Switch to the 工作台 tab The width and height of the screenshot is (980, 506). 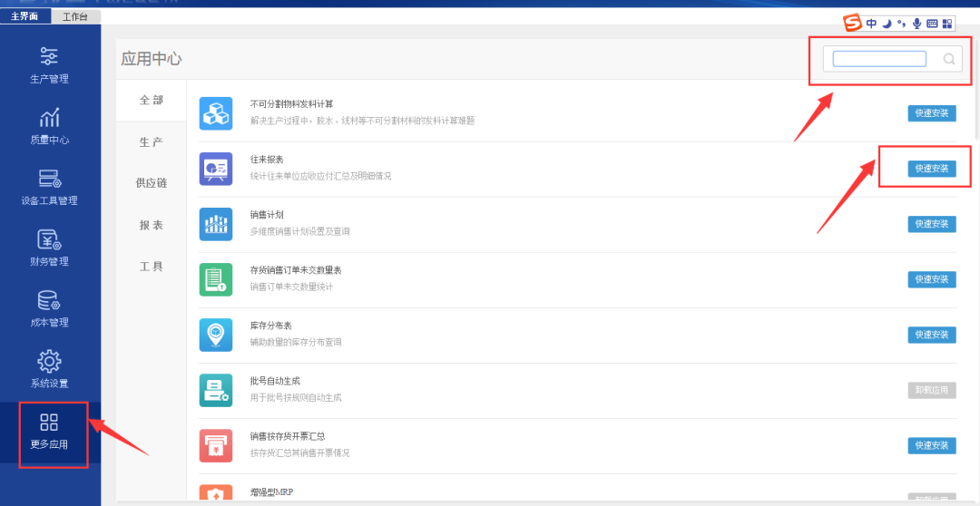75,17
